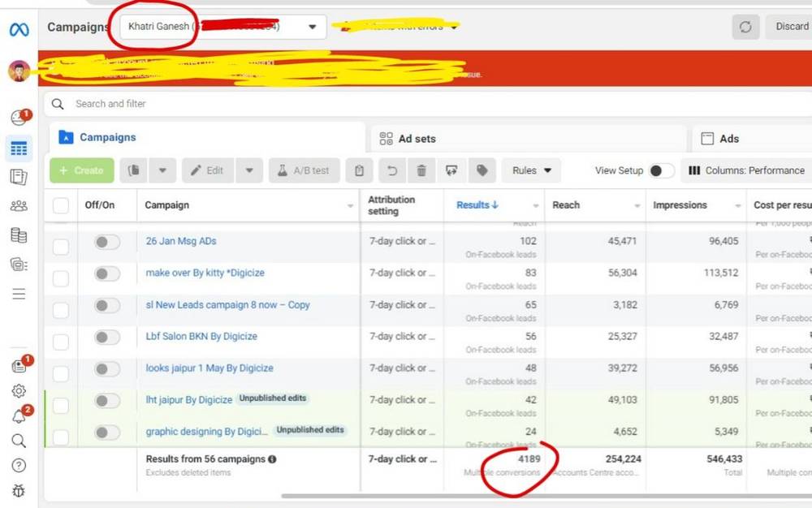Expand the Rules dropdown

point(531,170)
